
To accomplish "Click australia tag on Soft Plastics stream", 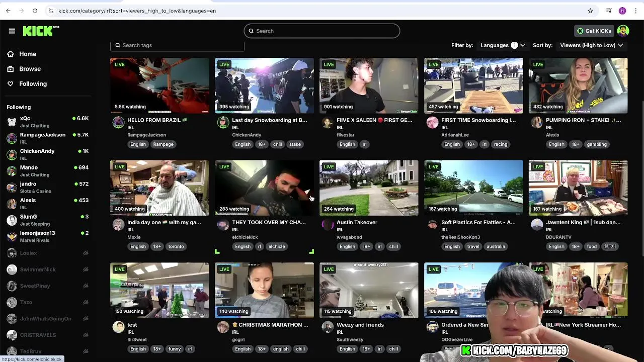I will [496, 246].
